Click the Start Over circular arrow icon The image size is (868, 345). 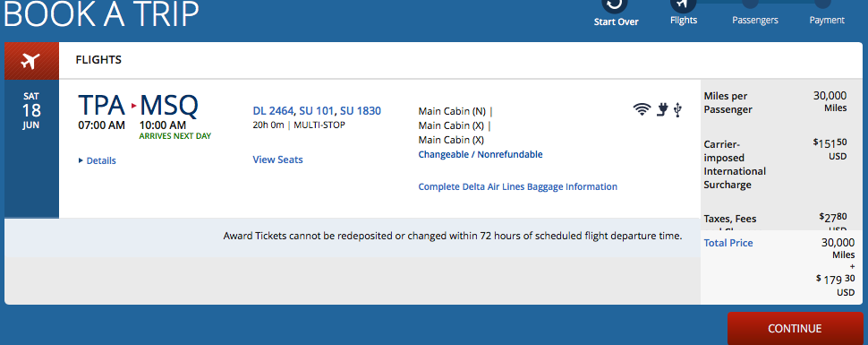(x=615, y=4)
